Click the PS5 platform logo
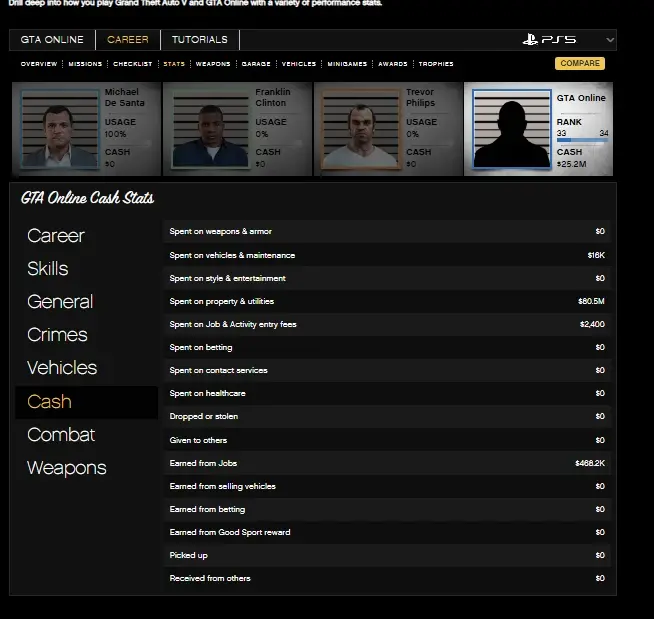Viewport: 654px width, 619px height. 548,40
